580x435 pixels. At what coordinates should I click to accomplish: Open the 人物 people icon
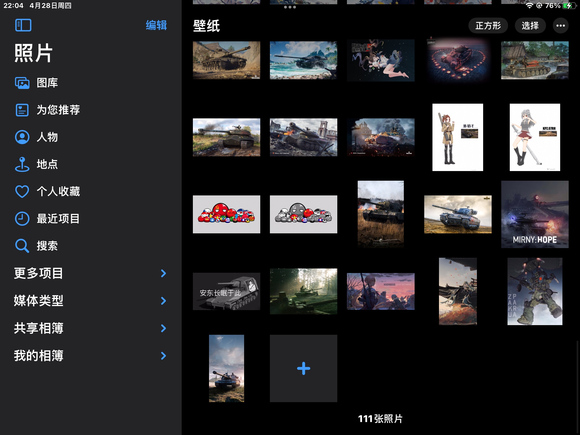pos(22,137)
